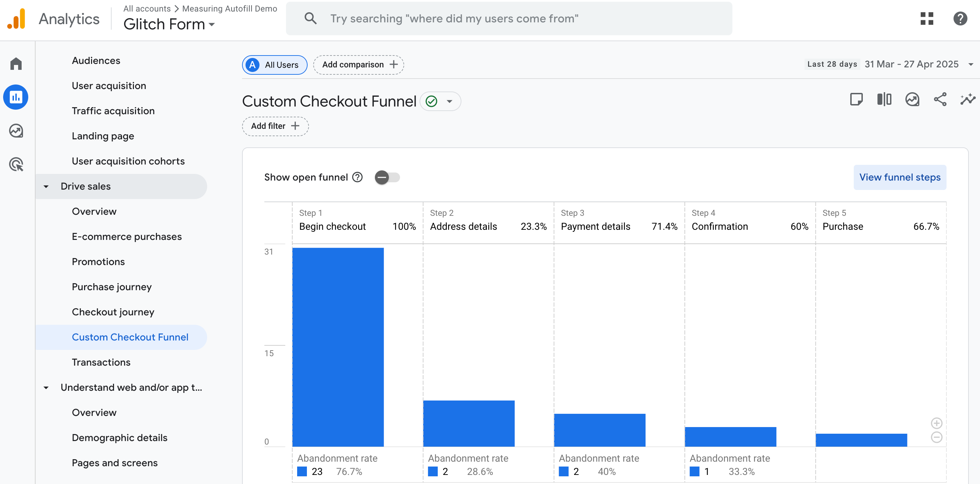This screenshot has height=484, width=980.
Task: Select Transactions in the sidebar
Action: [101, 362]
